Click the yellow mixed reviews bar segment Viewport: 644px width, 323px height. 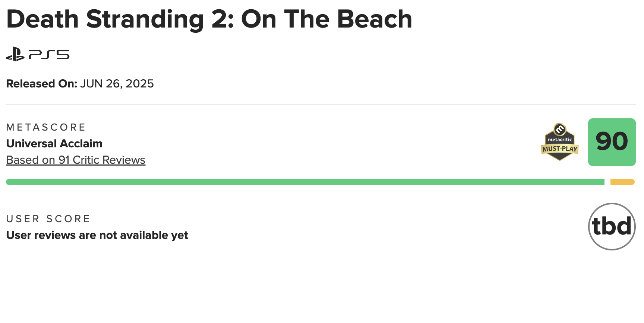[x=622, y=182]
